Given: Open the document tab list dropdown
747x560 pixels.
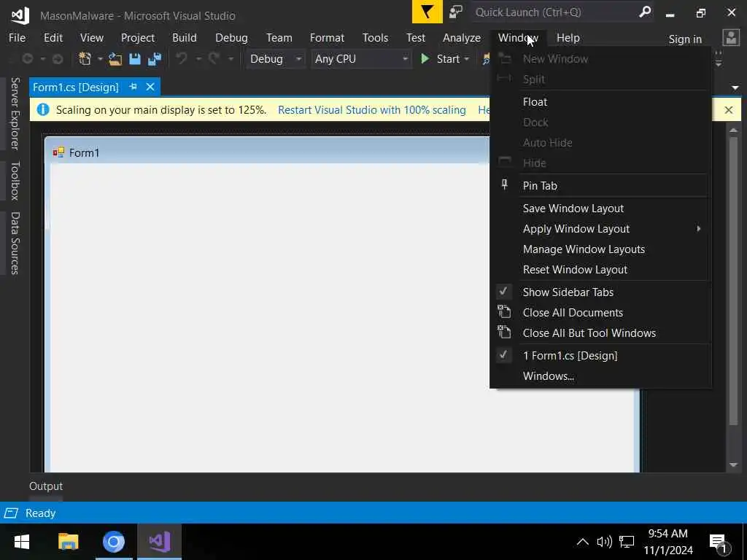Looking at the screenshot, I should [735, 87].
